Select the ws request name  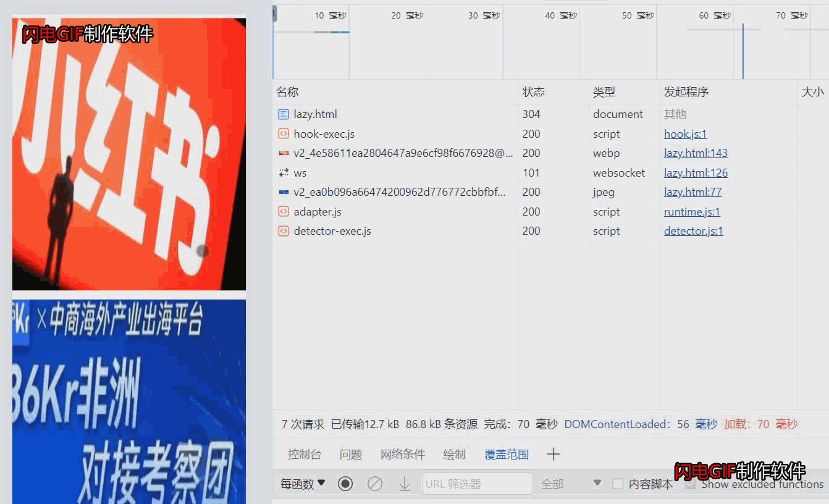click(x=300, y=173)
